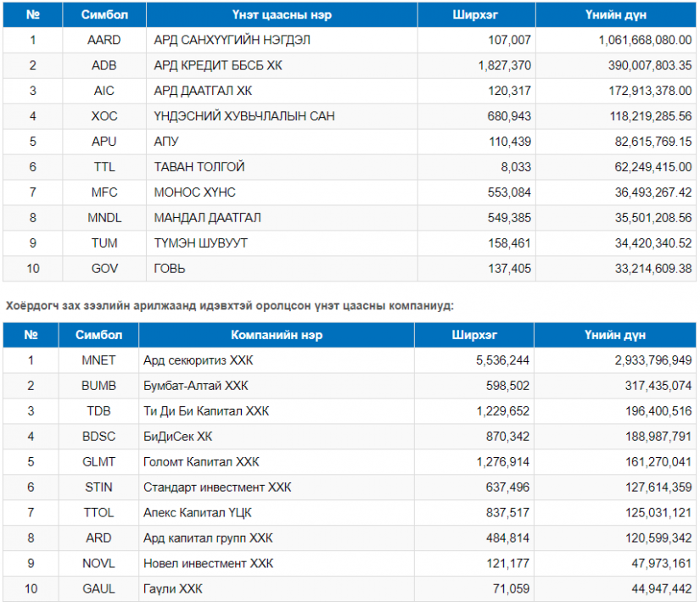The width and height of the screenshot is (700, 602).
Task: Select quantity 8,033
Action: [516, 167]
